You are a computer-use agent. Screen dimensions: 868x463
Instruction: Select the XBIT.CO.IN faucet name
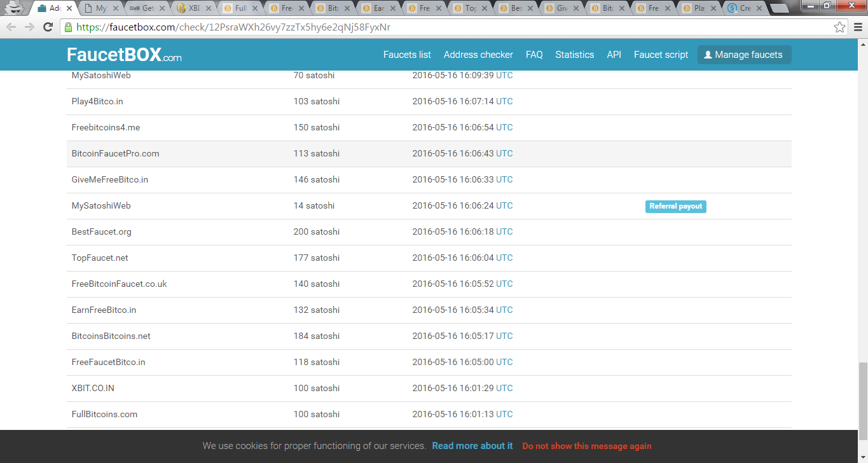click(93, 388)
